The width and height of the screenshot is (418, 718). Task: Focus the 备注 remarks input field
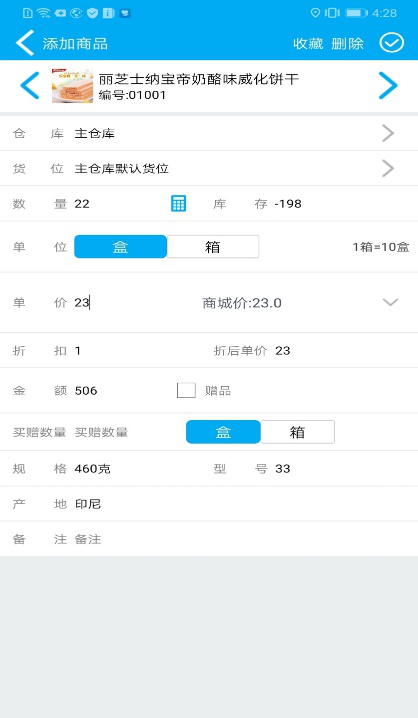click(243, 539)
